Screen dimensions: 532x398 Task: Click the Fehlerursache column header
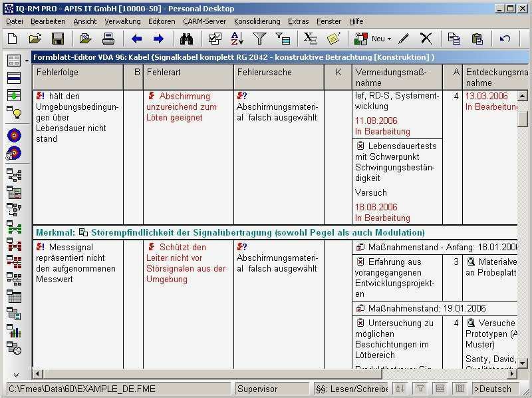click(279, 77)
